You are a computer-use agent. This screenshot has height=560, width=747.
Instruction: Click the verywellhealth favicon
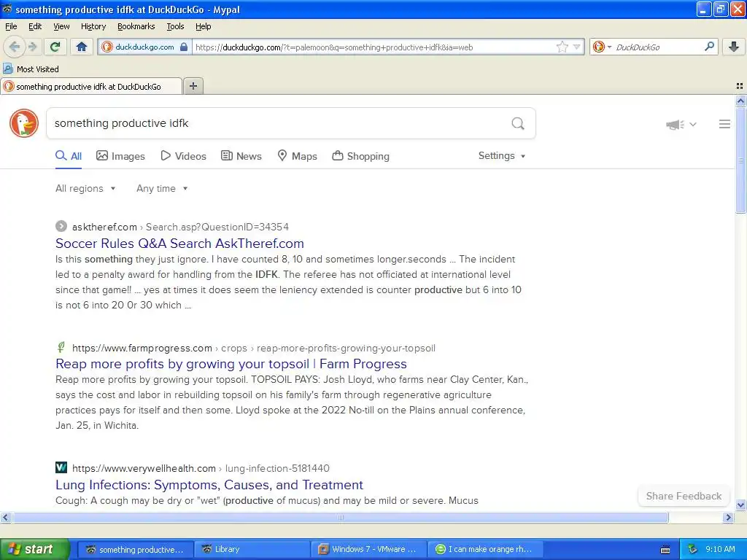pos(61,467)
